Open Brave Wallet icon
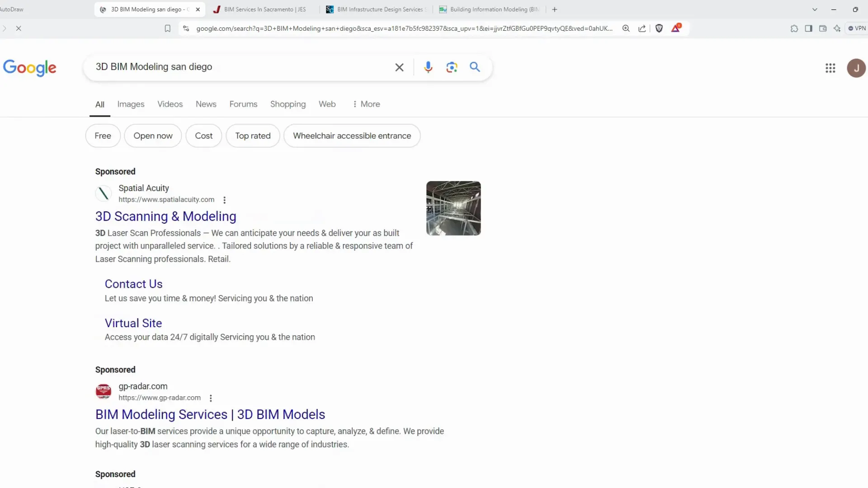This screenshot has height=488, width=868. click(823, 28)
